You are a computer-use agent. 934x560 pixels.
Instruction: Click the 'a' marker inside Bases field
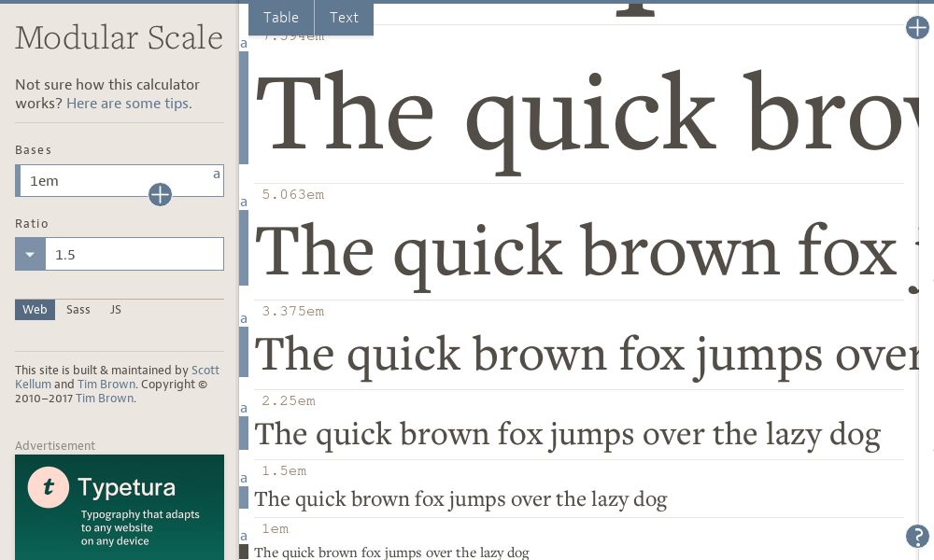tap(217, 174)
